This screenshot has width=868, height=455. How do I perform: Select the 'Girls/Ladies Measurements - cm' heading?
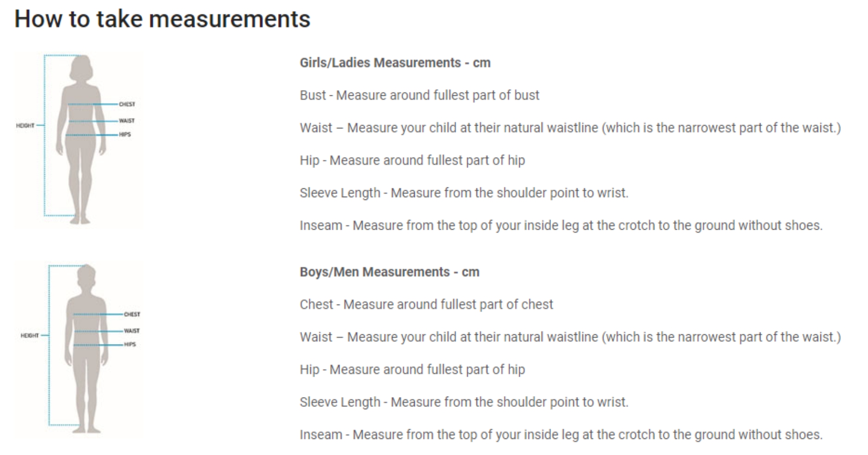point(395,63)
